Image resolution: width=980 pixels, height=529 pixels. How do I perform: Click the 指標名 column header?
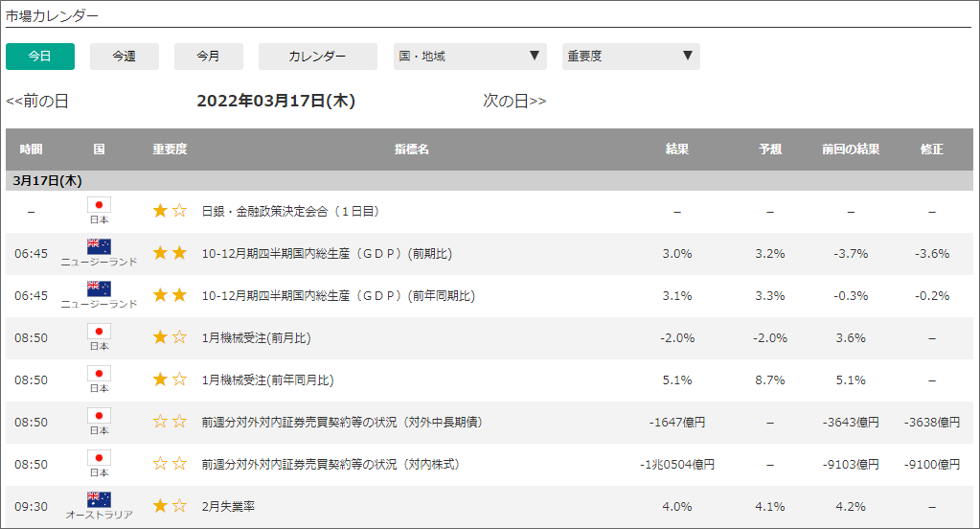point(412,149)
